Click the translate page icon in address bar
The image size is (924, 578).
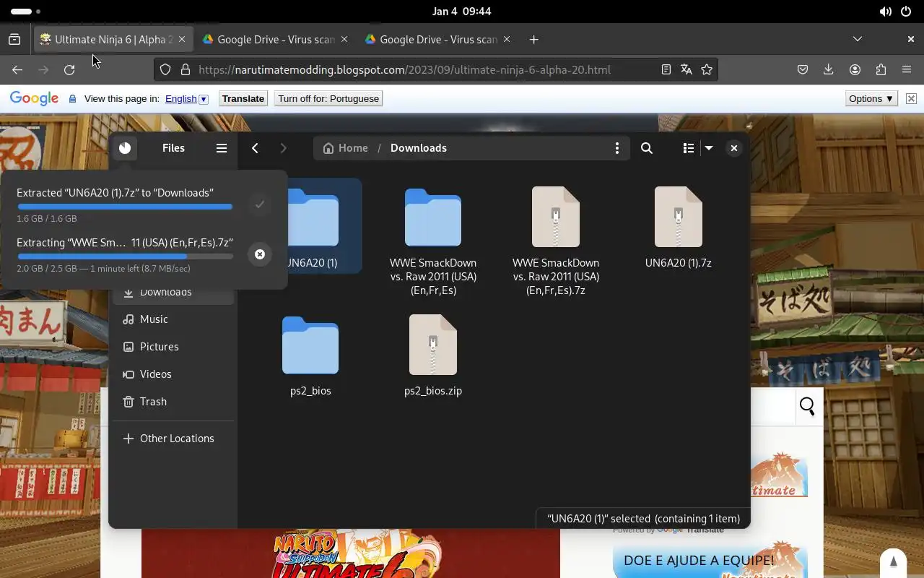[x=687, y=69]
